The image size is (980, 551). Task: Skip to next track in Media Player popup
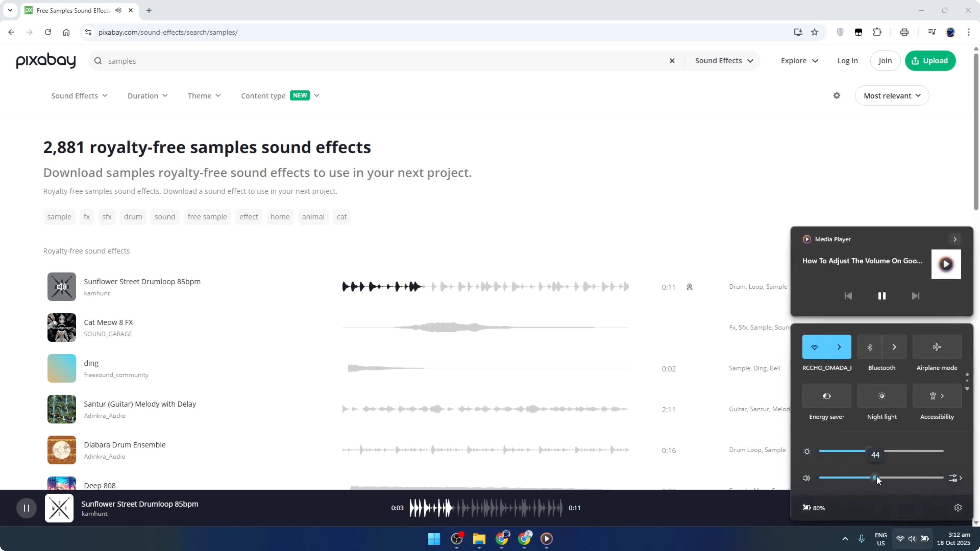915,296
